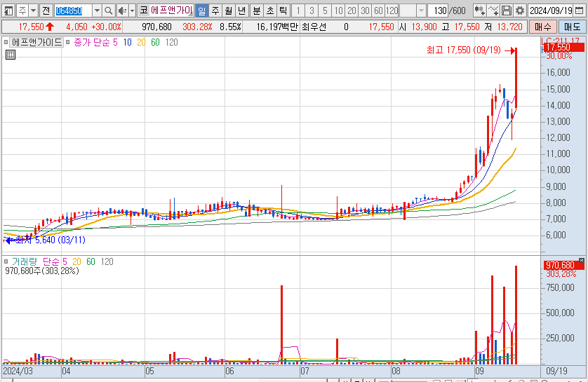This screenshot has width=588, height=382.
Task: Click the add indicator line icon
Action: click(x=493, y=11)
